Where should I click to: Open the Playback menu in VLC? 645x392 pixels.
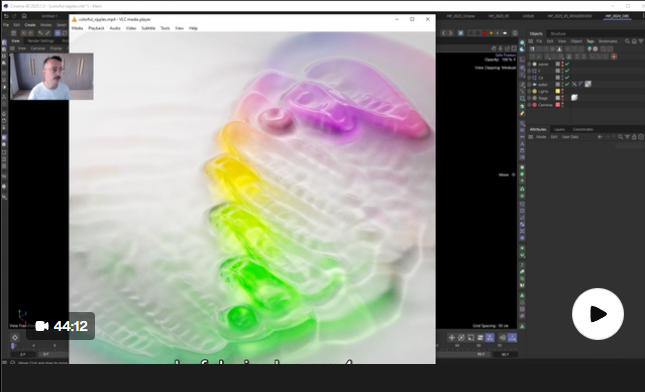coord(96,28)
